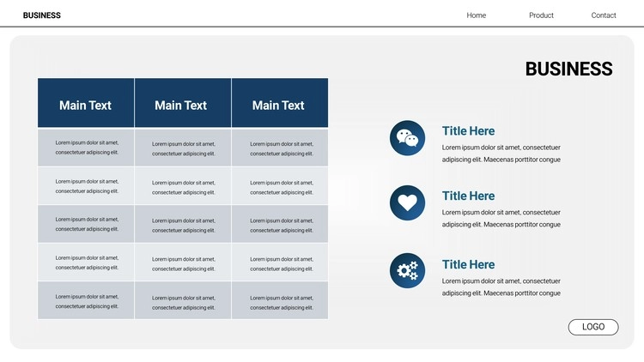The image size is (644, 362).
Task: Click the bottom cell of the third column
Action: click(x=279, y=300)
